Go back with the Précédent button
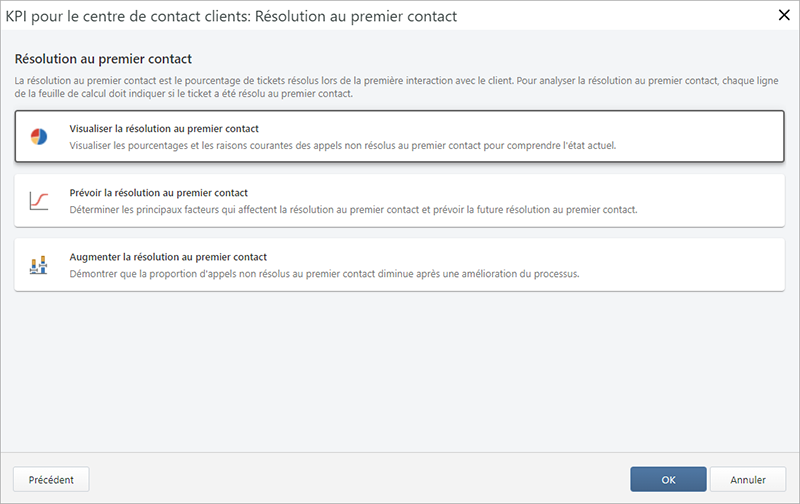 tap(51, 479)
